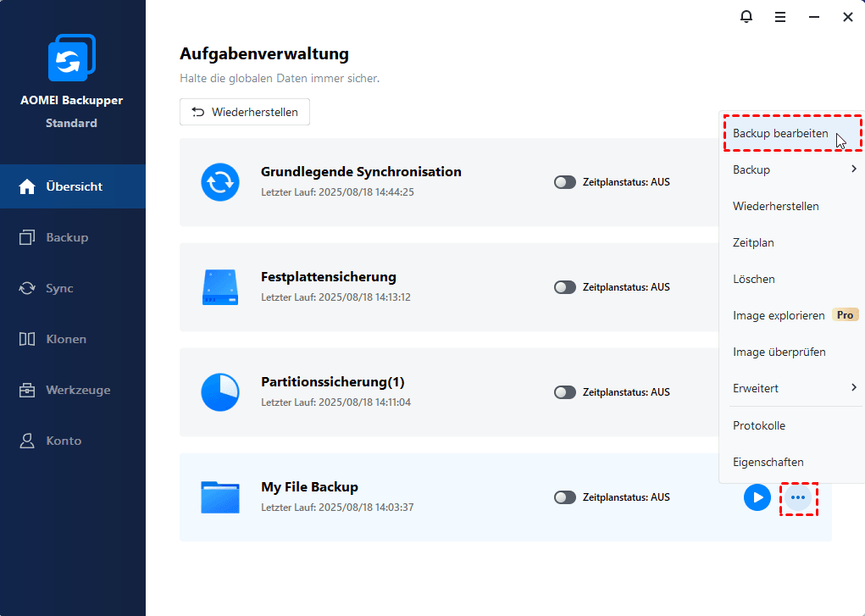Viewport: 865px width, 616px height.
Task: Click the notification bell icon
Action: pos(746,16)
